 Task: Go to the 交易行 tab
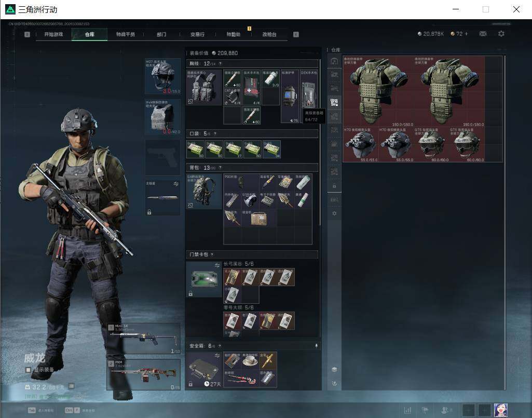coord(197,34)
